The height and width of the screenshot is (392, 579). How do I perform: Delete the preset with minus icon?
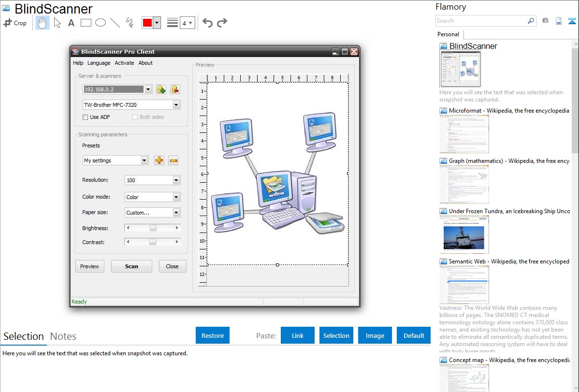[x=173, y=160]
